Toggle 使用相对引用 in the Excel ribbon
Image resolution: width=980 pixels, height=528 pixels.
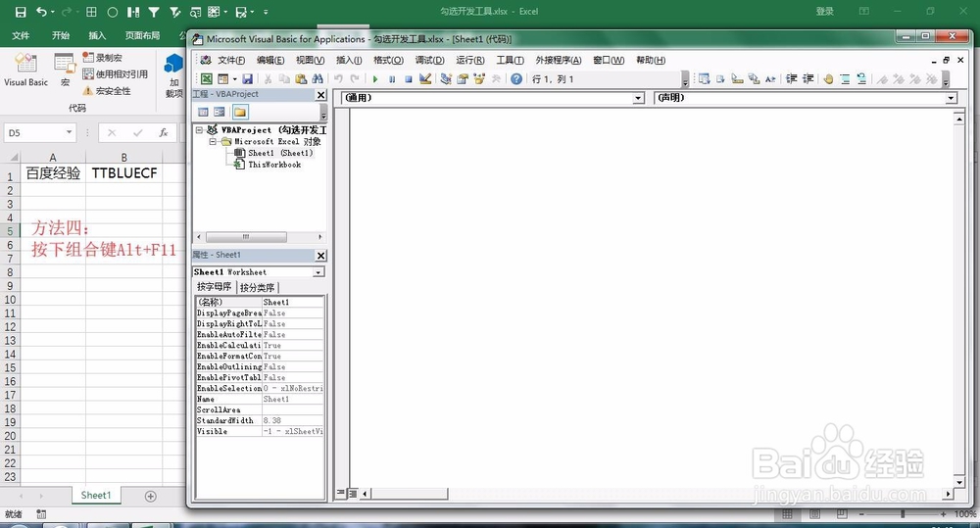click(115, 74)
